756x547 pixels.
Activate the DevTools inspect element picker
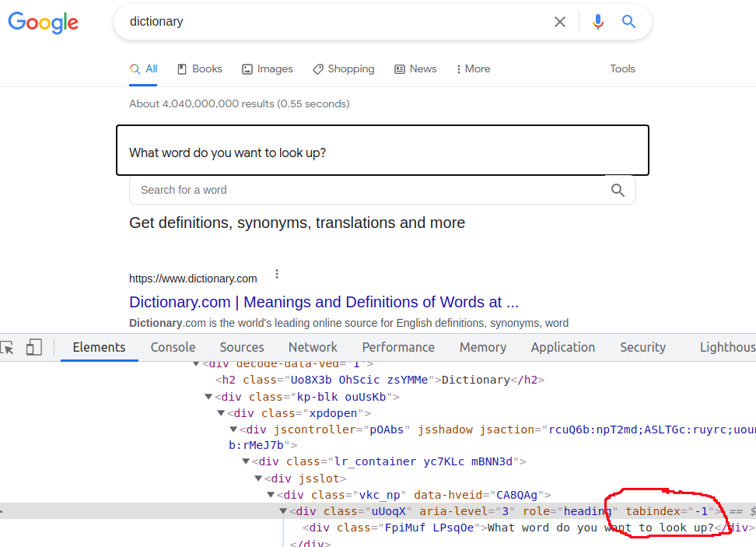click(x=7, y=347)
